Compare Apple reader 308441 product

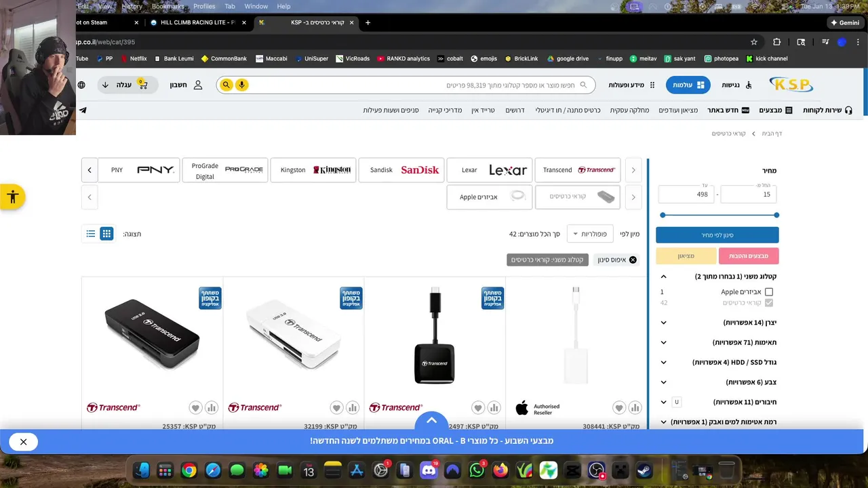(635, 407)
